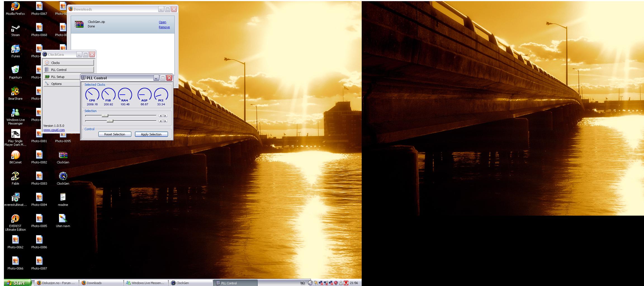
Task: Click the CPU clock gauge
Action: coord(92,95)
